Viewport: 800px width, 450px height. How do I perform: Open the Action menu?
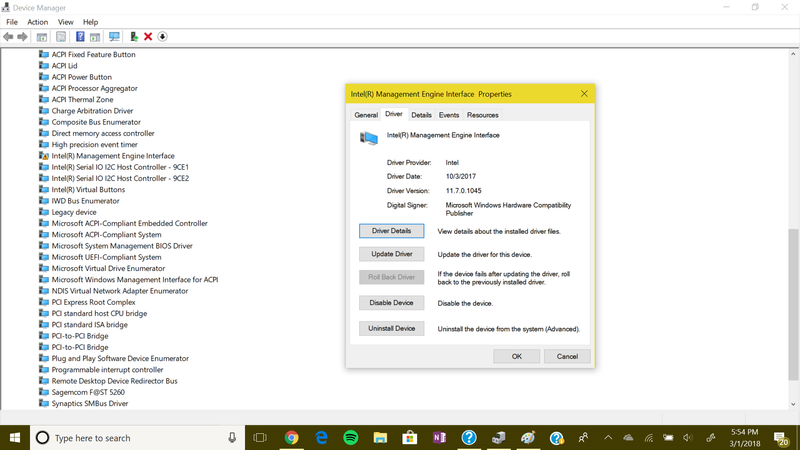coord(37,22)
